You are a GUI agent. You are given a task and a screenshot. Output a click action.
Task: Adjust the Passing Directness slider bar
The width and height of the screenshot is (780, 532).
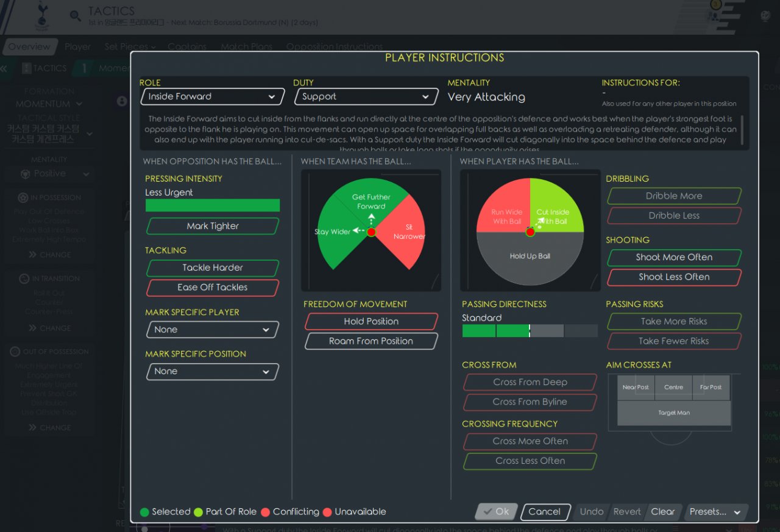[x=530, y=331]
